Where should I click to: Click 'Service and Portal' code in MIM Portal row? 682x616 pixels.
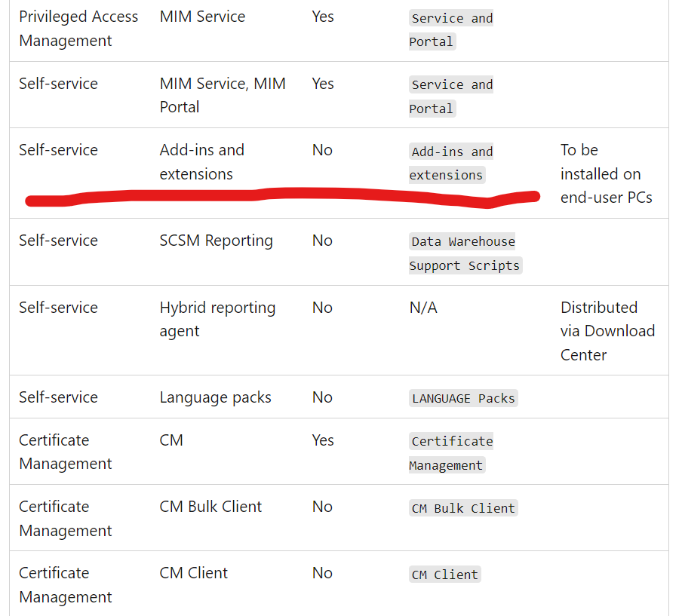[x=451, y=97]
